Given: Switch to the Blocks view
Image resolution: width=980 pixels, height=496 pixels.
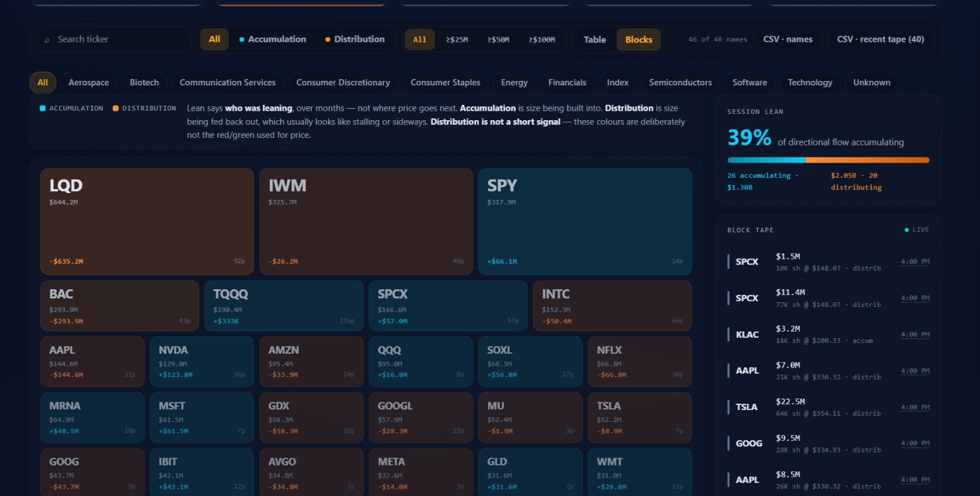Looking at the screenshot, I should (x=639, y=39).
